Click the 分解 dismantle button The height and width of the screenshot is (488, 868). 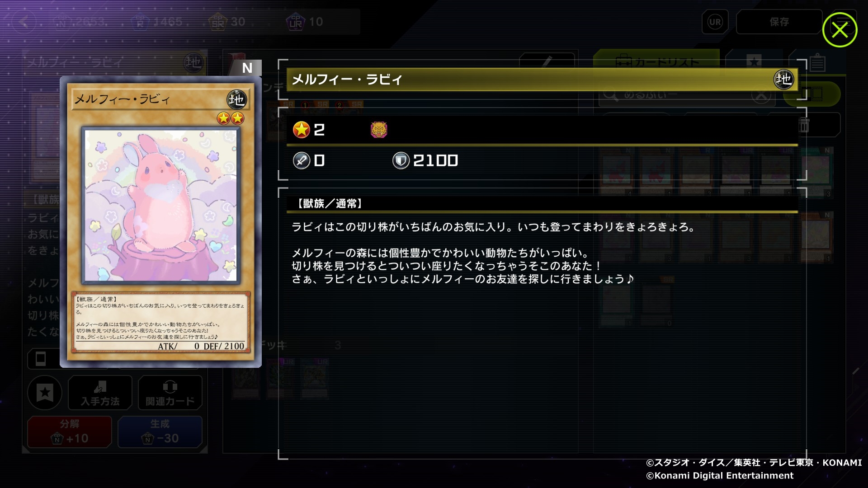point(70,432)
